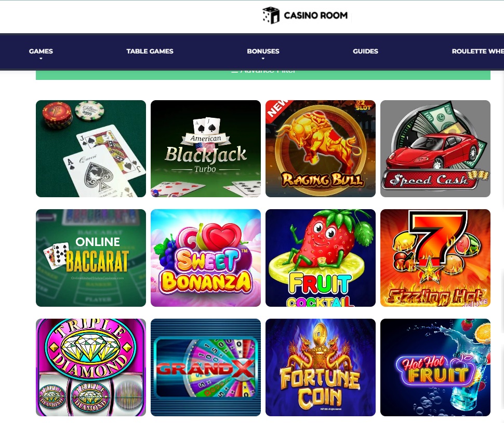The width and height of the screenshot is (504, 423).
Task: Expand the Bonuses dropdown arrow
Action: 263,59
